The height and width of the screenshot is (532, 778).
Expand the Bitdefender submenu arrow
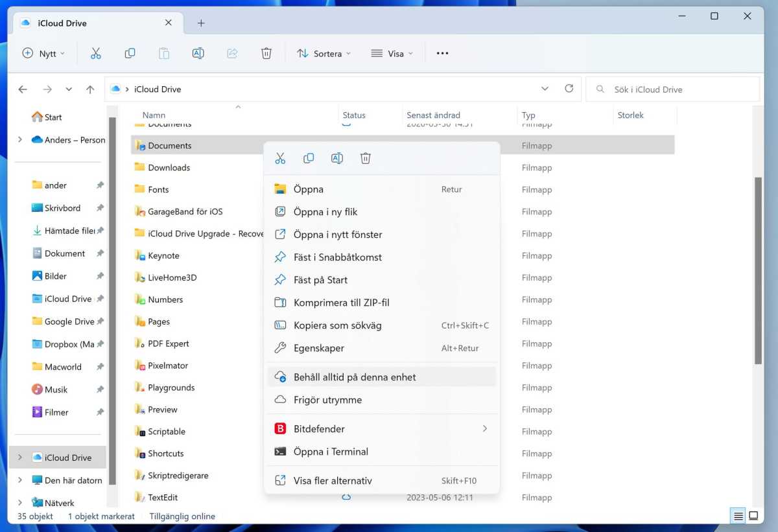484,429
